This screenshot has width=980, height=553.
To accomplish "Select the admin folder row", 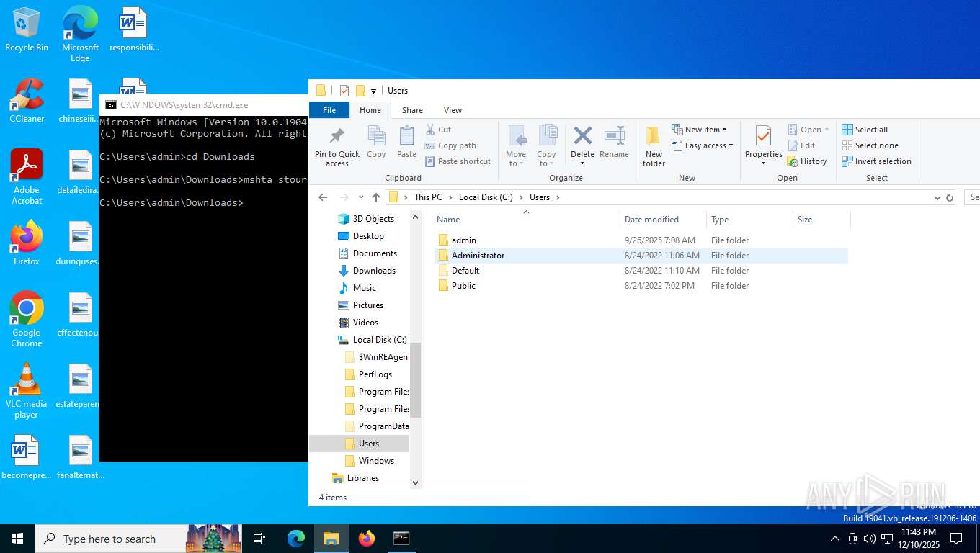I will (x=641, y=240).
